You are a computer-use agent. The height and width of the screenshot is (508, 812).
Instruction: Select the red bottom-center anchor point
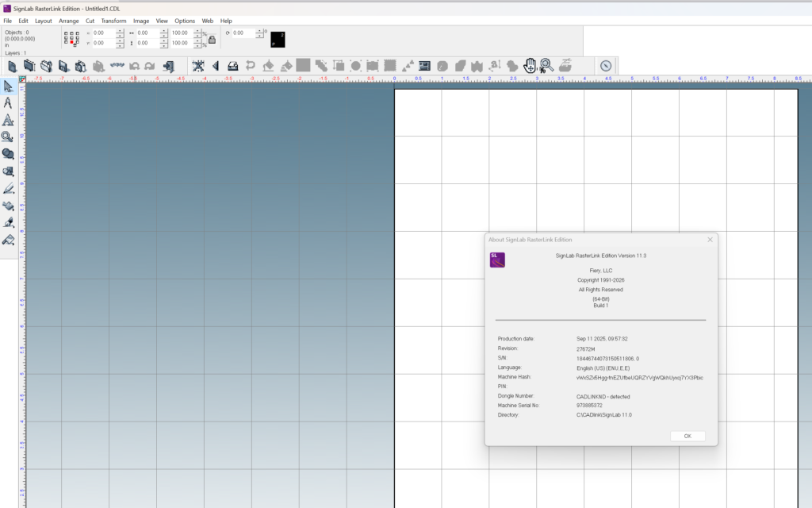pos(71,42)
